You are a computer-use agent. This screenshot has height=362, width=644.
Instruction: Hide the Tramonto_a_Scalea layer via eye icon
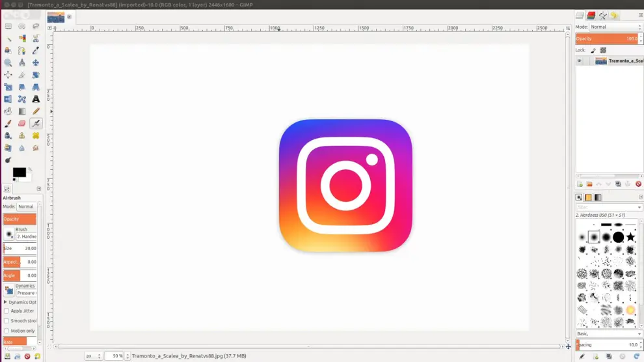click(580, 61)
